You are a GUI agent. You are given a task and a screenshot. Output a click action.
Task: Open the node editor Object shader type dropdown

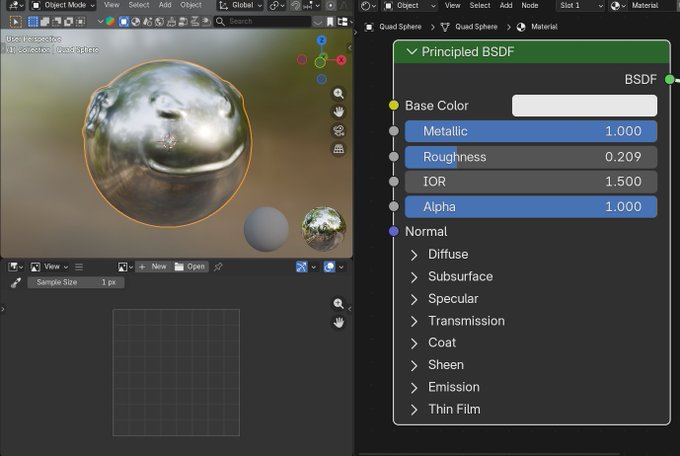(410, 5)
